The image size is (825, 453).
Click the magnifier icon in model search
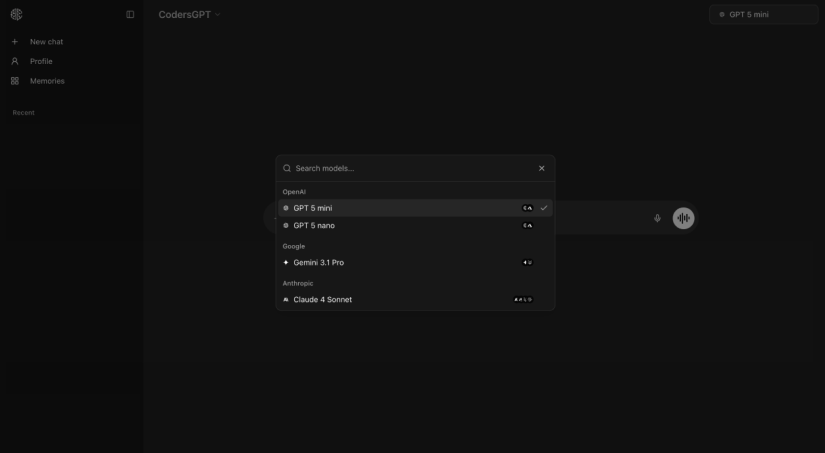(287, 168)
